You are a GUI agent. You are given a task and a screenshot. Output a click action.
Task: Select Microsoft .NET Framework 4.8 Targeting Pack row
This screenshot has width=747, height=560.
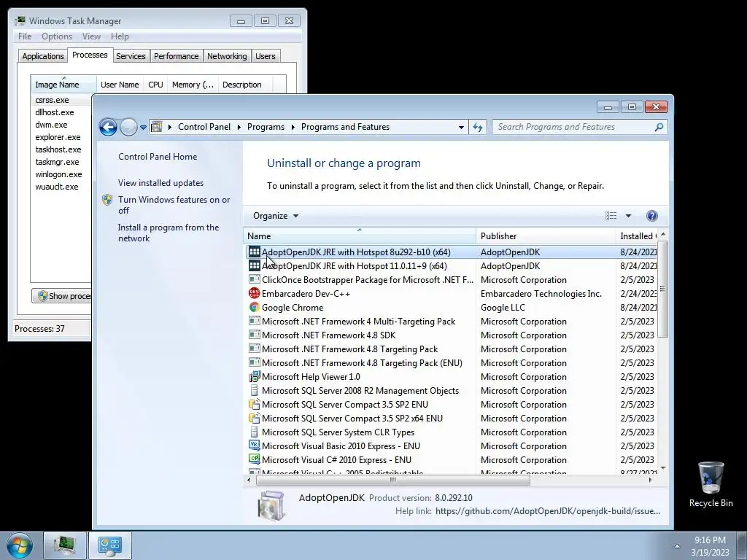pyautogui.click(x=452, y=349)
